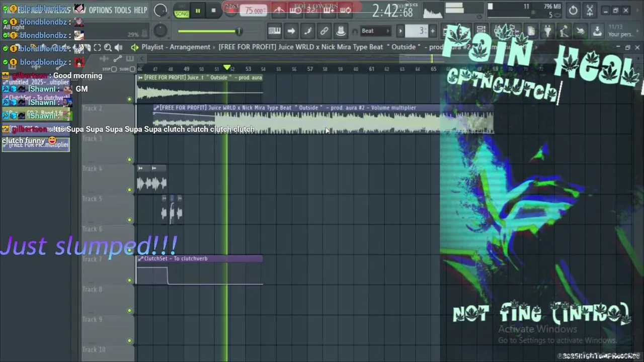The image size is (644, 362).
Task: Open Track 1 audio clip menu icon
Action: pyautogui.click(x=140, y=77)
